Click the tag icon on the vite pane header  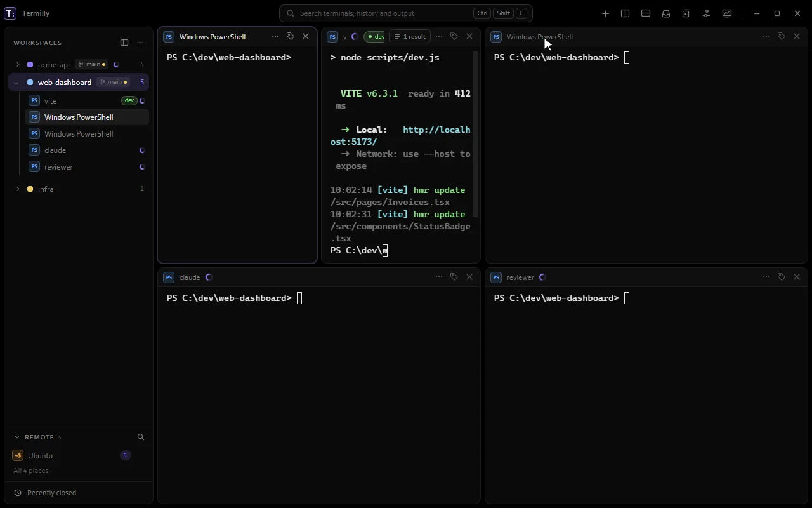(454, 36)
